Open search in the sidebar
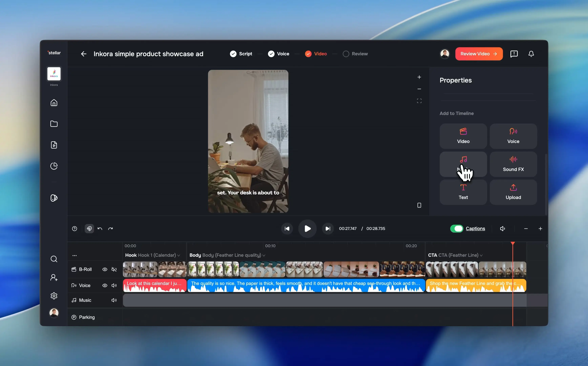This screenshot has width=588, height=366. tap(54, 259)
